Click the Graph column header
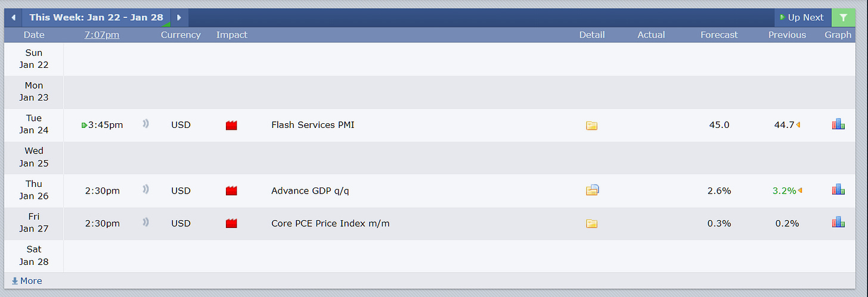 coord(838,35)
